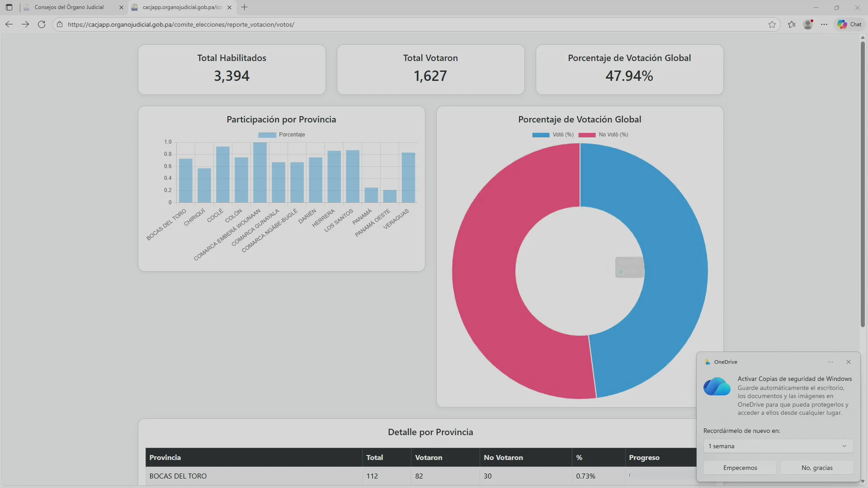Image resolution: width=868 pixels, height=488 pixels.
Task: Toggle Porcentaje legend in bar chart
Action: [282, 135]
